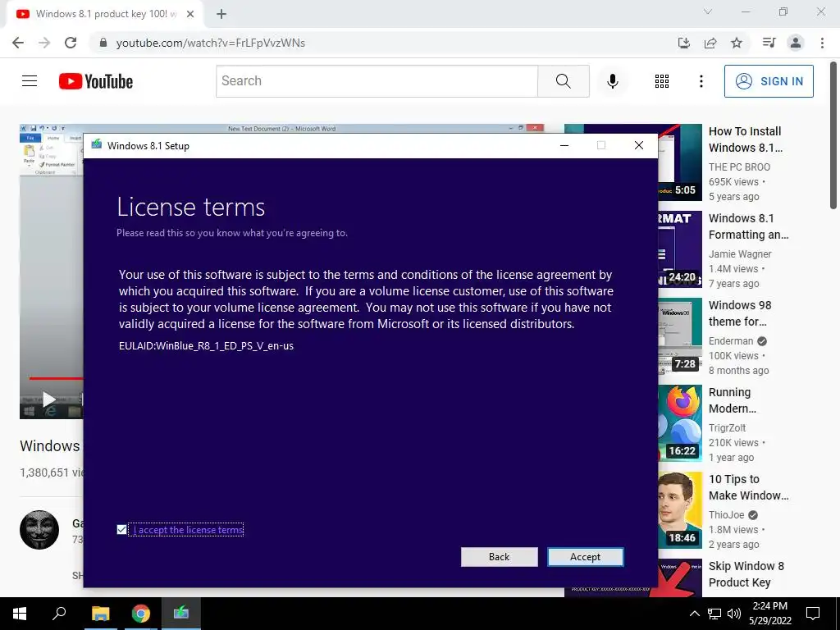Open YouTube settings three-dot menu

tap(701, 81)
